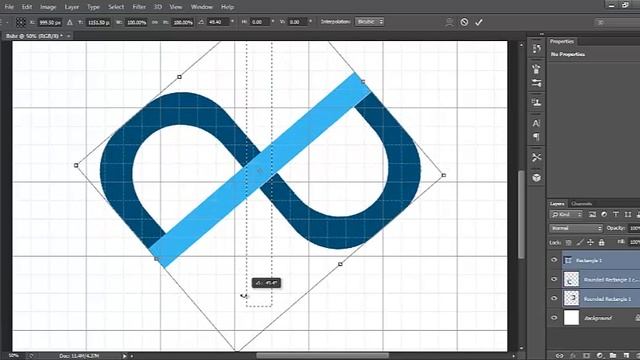Image resolution: width=640 pixels, height=360 pixels.
Task: Click the X position input field
Action: [50, 22]
